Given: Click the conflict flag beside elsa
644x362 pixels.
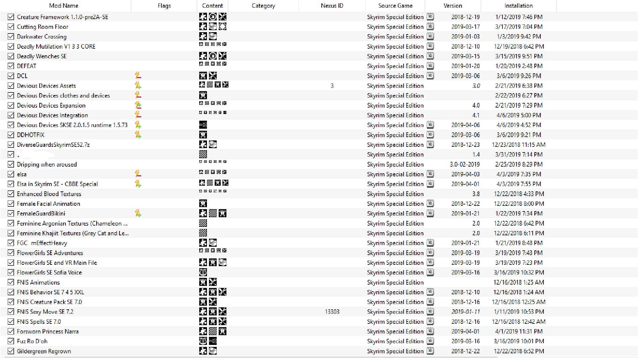Looking at the screenshot, I should [x=138, y=174].
